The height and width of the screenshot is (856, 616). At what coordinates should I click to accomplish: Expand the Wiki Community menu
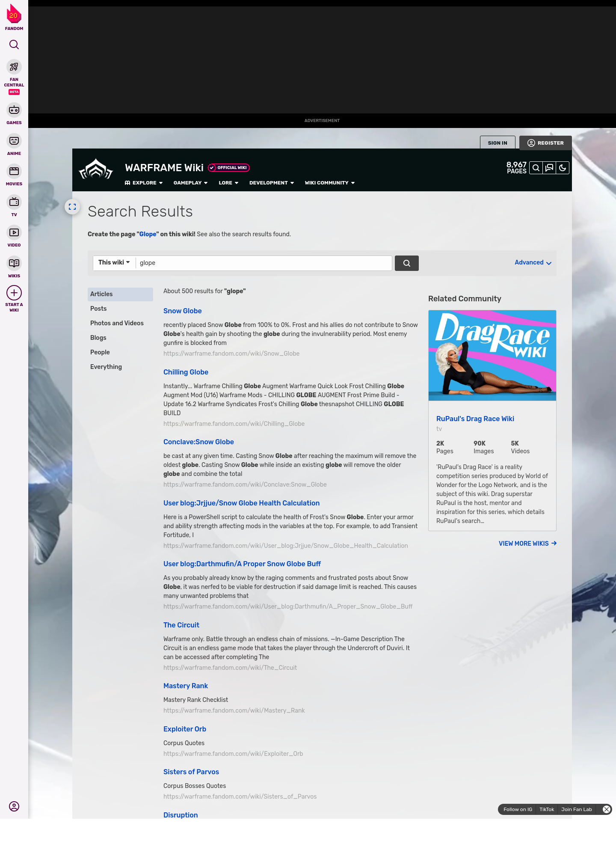pos(330,183)
